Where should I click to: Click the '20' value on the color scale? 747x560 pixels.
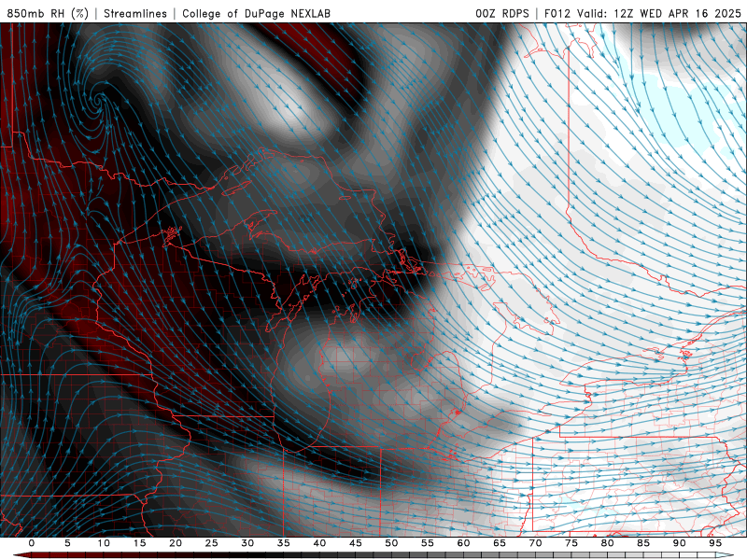(x=176, y=543)
